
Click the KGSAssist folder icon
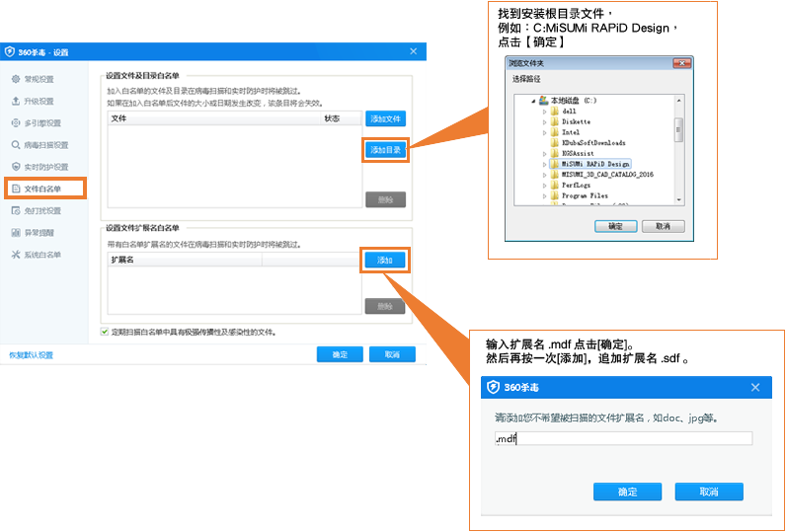pos(554,153)
